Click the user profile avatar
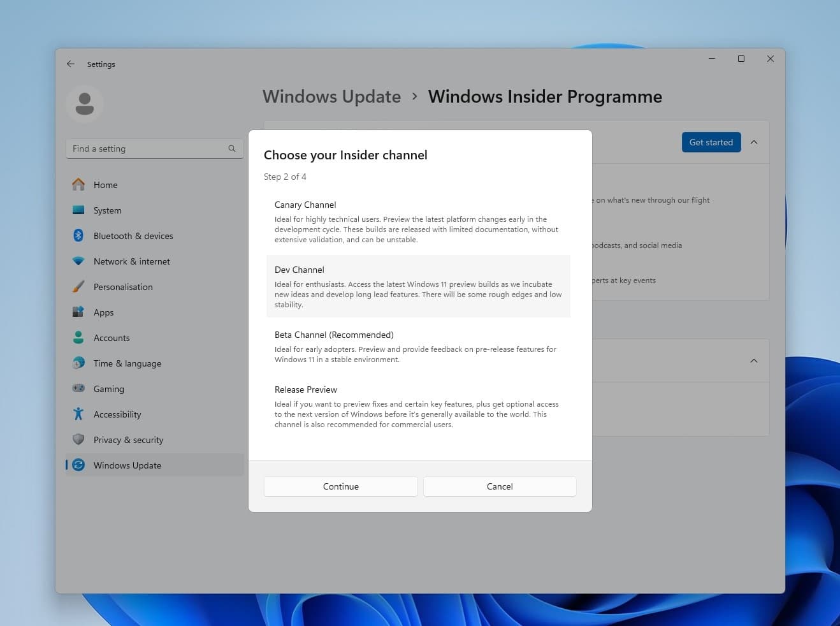 click(85, 103)
